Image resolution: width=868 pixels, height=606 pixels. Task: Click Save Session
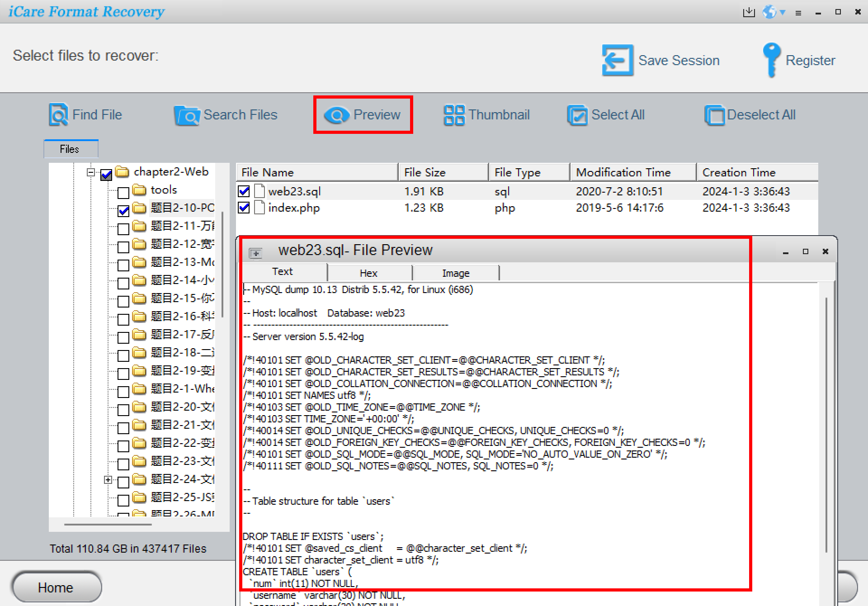[x=662, y=60]
